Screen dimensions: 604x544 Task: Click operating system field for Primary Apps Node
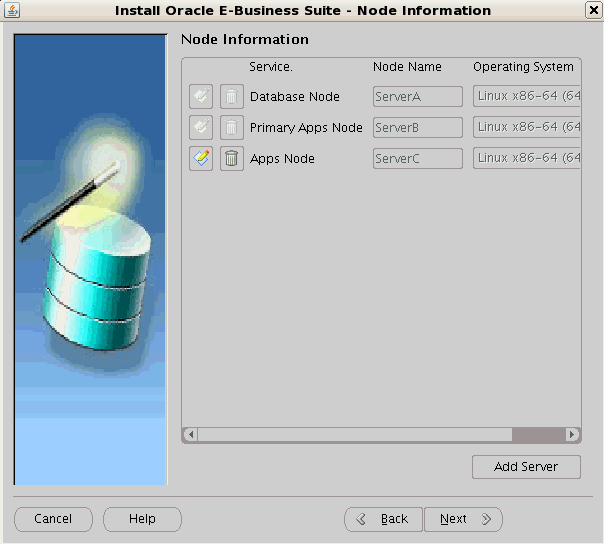[527, 127]
